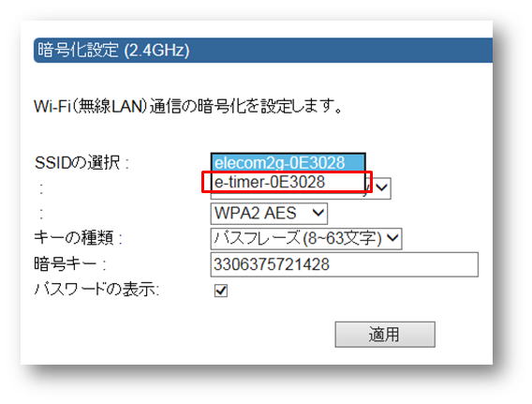532x404 pixels.
Task: Uncheck the パスワードの表示 checkbox
Action: (x=221, y=291)
